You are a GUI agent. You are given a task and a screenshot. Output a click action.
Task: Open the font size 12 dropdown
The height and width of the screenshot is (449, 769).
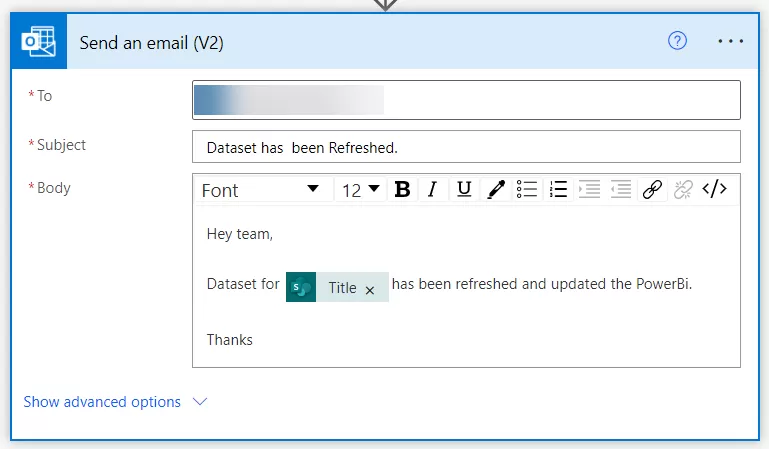[361, 189]
